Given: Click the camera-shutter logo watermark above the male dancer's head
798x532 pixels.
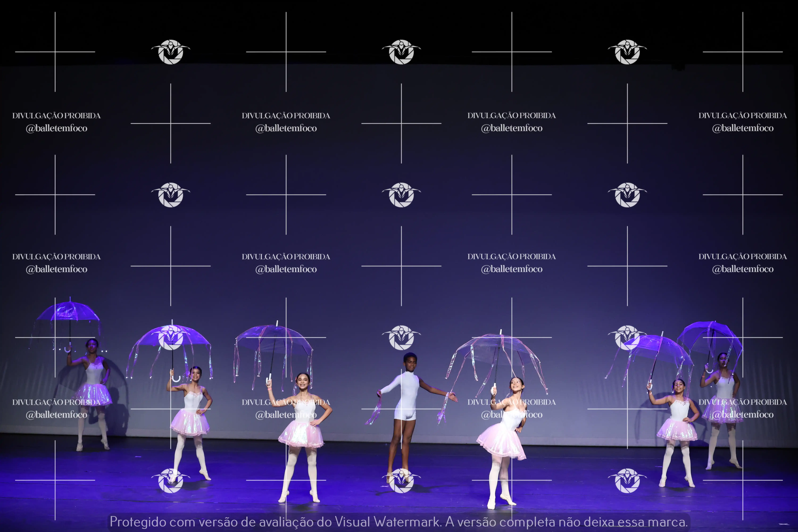Looking at the screenshot, I should click(401, 337).
